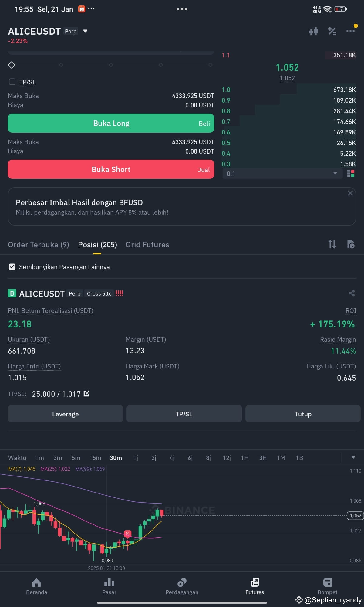
Task: Open the position sort arrows icon
Action: click(332, 244)
